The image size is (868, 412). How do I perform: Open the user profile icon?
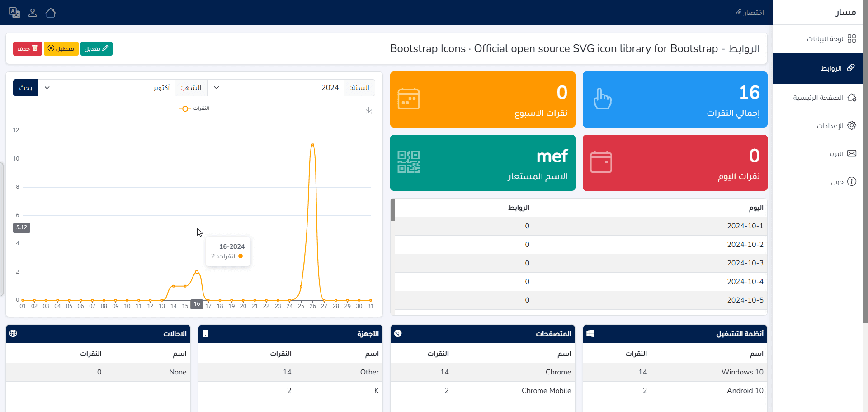(x=33, y=13)
